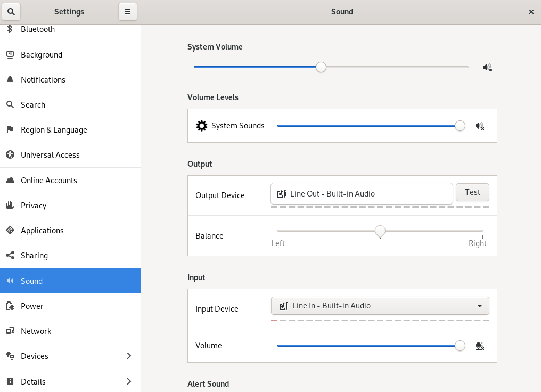Open the hamburger menu in Settings header
The image size is (541, 392).
pos(128,12)
